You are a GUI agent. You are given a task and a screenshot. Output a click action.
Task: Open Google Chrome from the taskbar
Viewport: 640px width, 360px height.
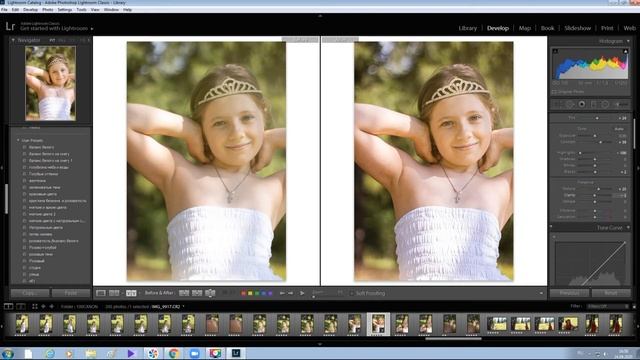tap(173, 353)
